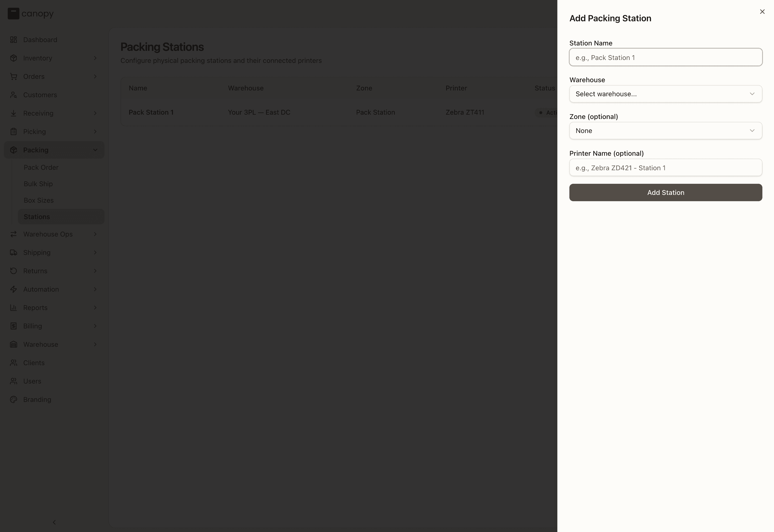
Task: Expand the Warehouse menu chevron
Action: click(x=95, y=344)
